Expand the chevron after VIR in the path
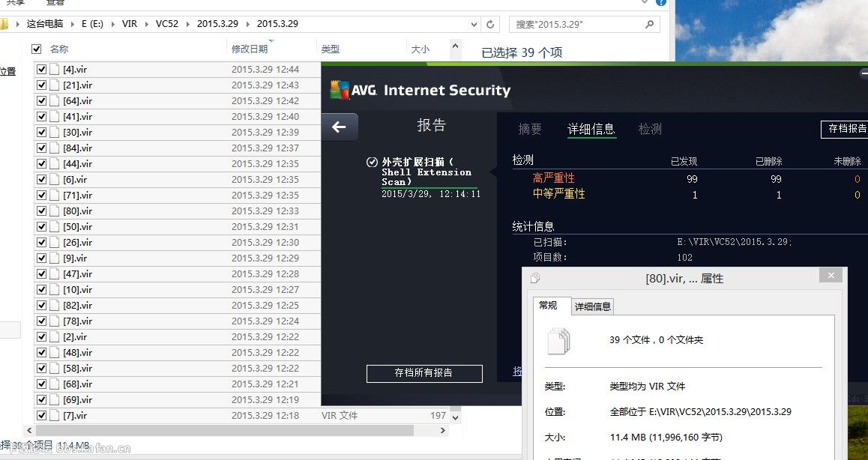This screenshot has height=460, width=868. [x=147, y=24]
